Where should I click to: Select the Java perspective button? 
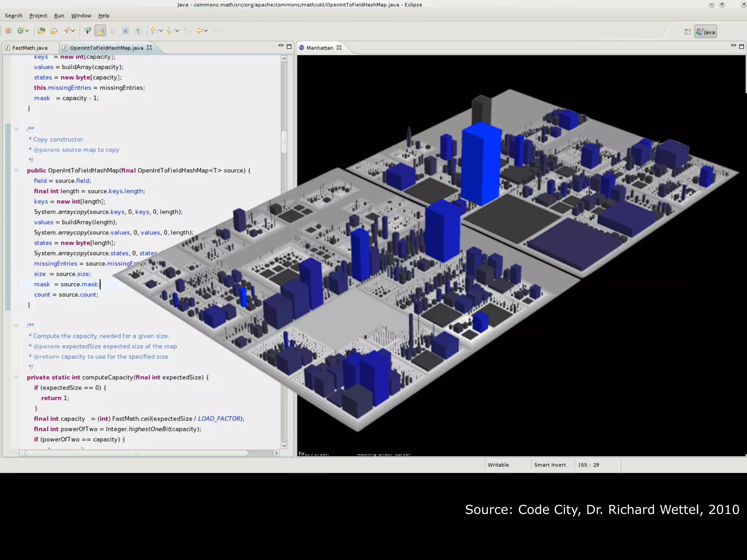click(x=705, y=32)
